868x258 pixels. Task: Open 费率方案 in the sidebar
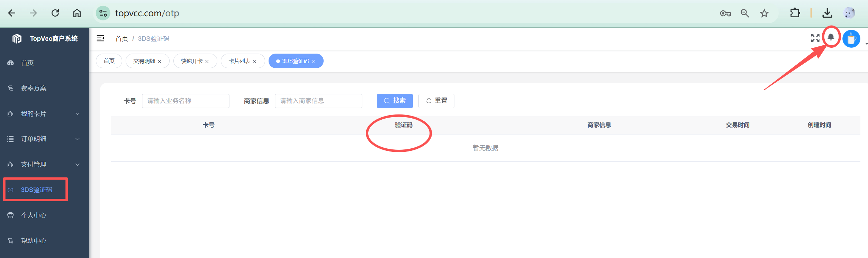pos(34,88)
